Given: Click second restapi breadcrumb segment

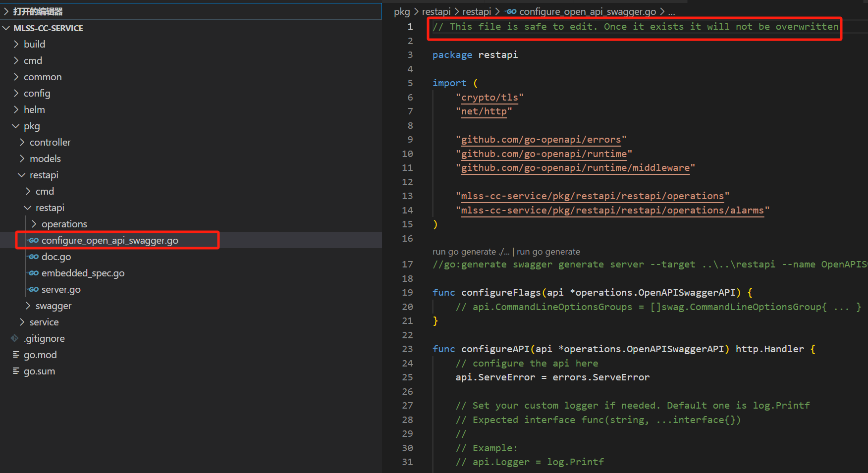Looking at the screenshot, I should click(477, 11).
